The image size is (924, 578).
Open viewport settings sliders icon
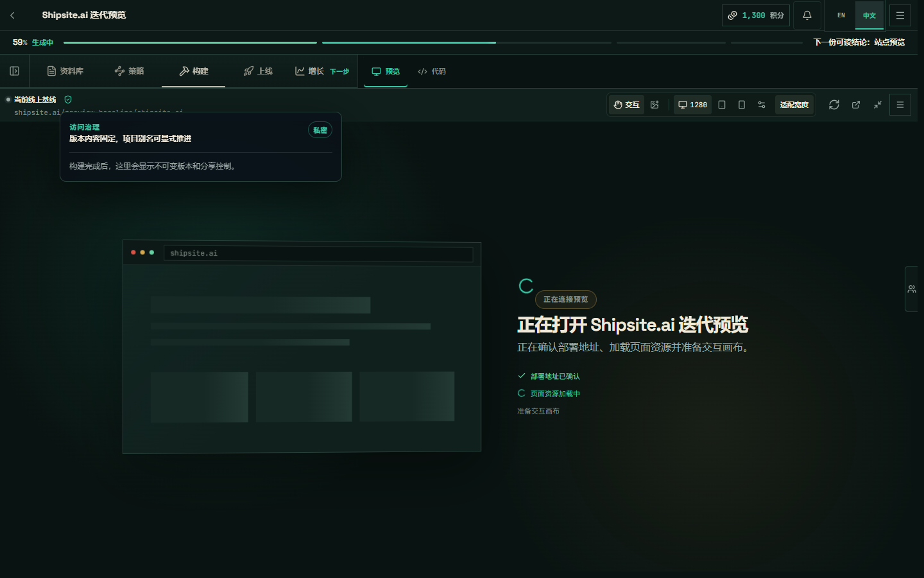[762, 105]
